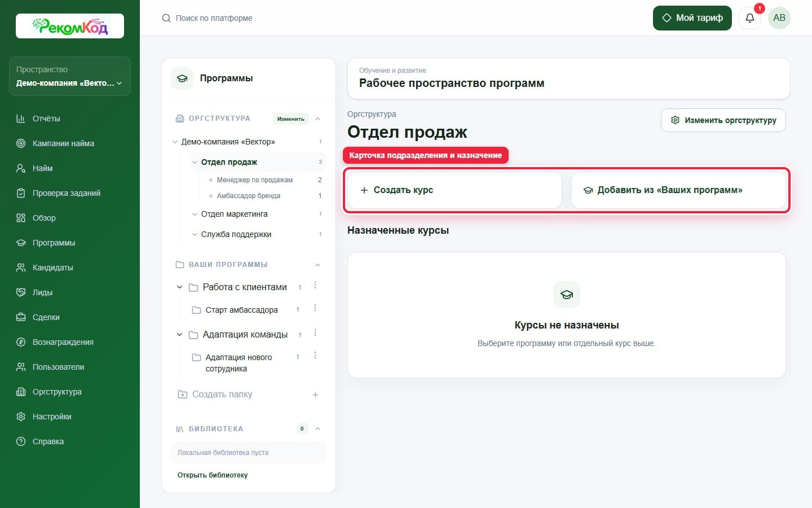Click the ОРГСТРУКТУРА section building icon

[180, 119]
